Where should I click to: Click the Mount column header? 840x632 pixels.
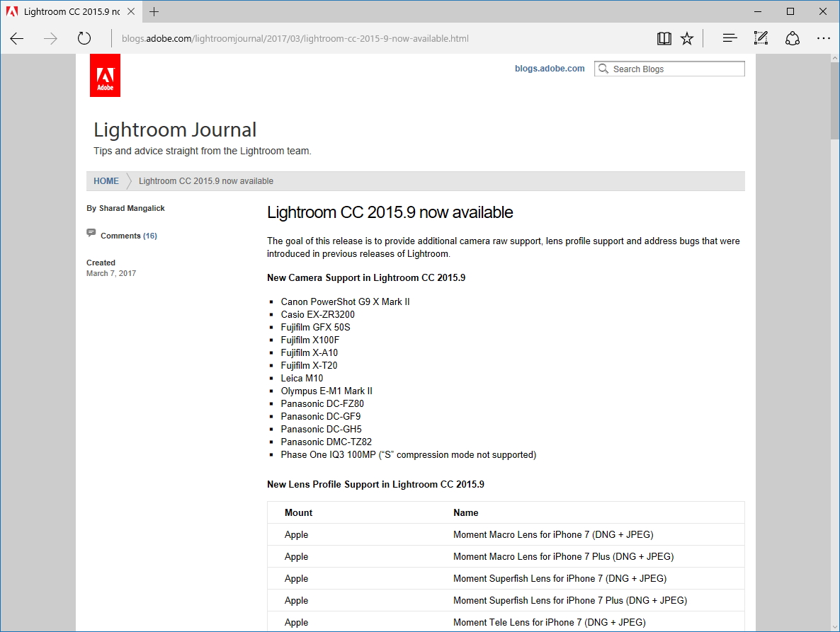298,512
